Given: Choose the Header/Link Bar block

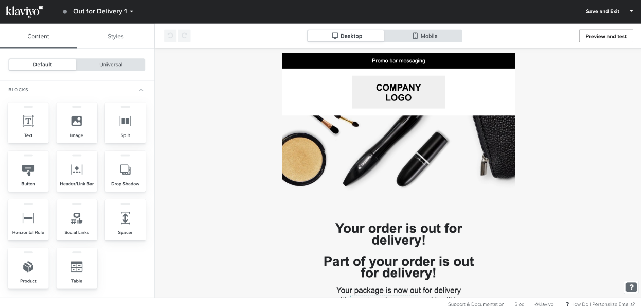Looking at the screenshot, I should click(x=77, y=172).
